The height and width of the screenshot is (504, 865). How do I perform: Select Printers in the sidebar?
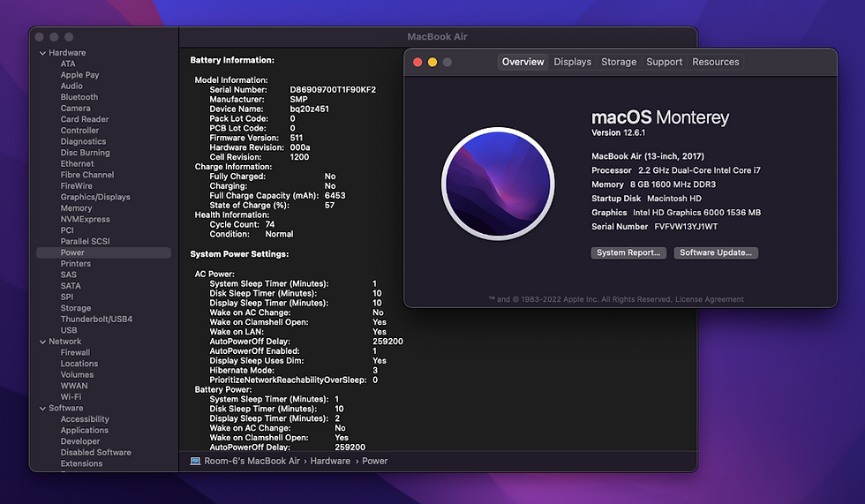tap(76, 264)
